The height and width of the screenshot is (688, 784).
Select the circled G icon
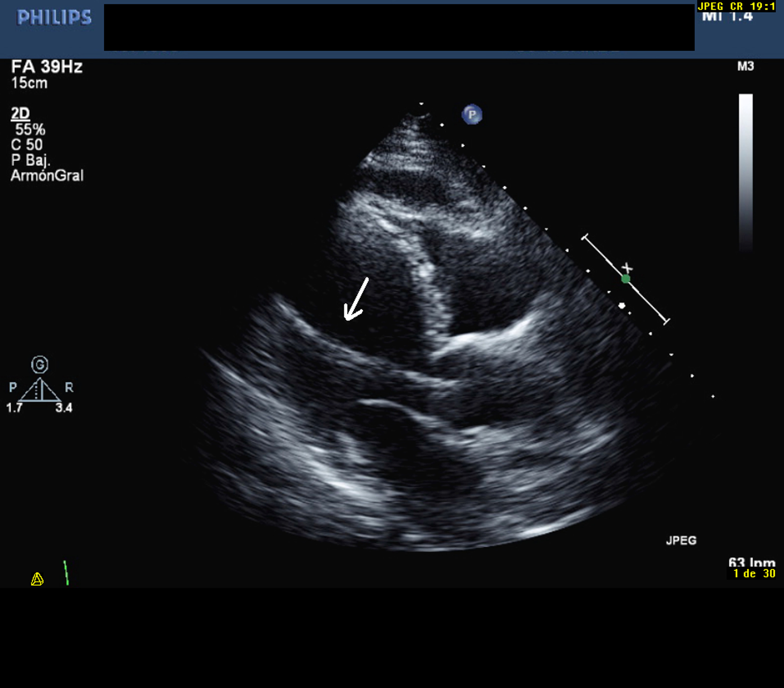(x=40, y=365)
